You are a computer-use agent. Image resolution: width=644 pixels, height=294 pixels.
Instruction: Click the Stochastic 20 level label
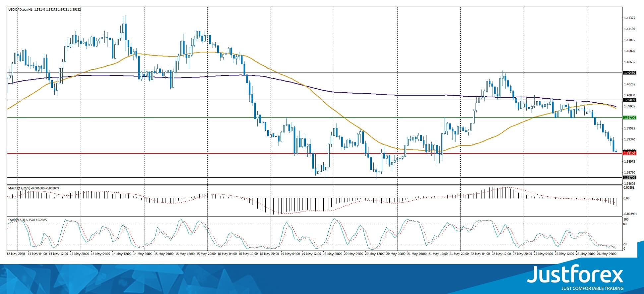click(x=625, y=244)
